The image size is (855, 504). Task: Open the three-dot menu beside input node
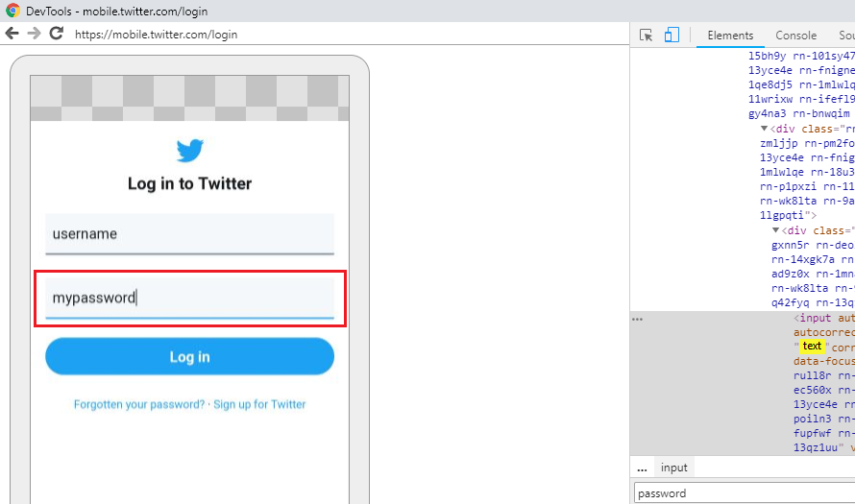637,319
